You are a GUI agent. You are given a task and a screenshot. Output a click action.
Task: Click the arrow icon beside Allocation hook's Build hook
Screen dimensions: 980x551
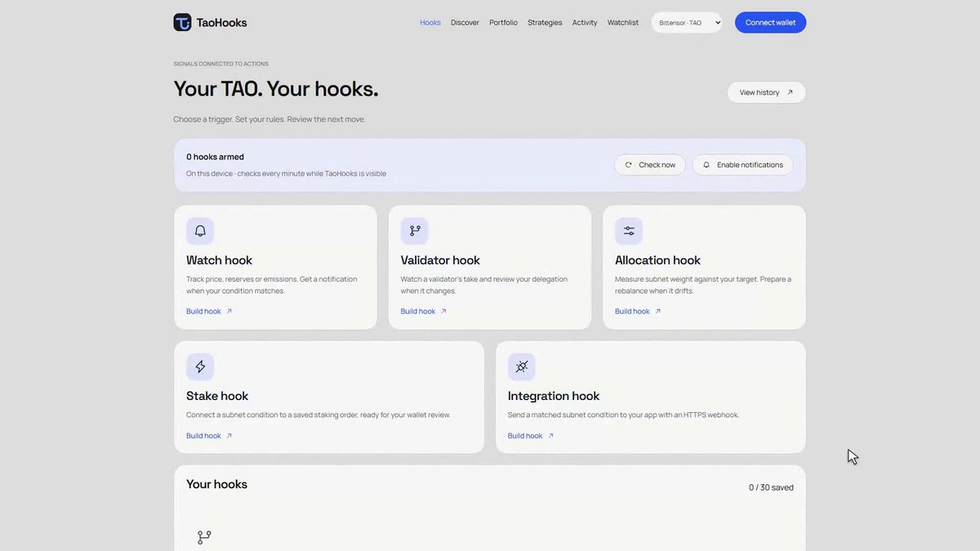pyautogui.click(x=658, y=311)
